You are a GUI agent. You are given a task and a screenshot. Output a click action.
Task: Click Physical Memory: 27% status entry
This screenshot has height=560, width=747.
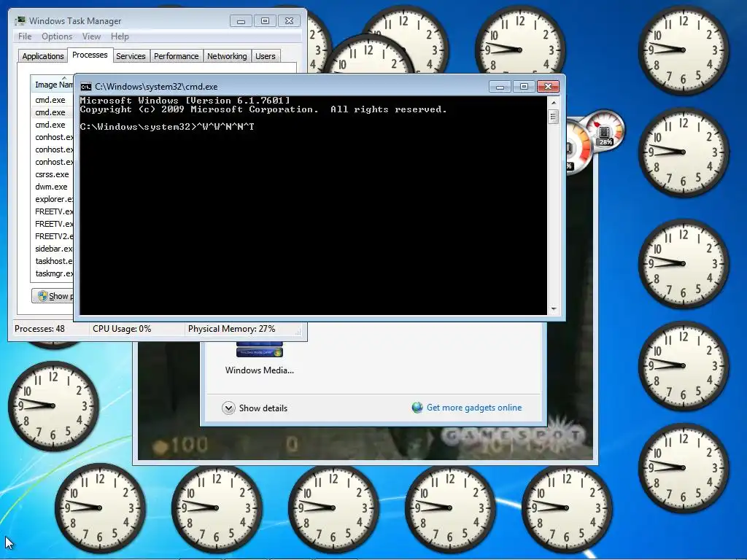click(x=231, y=329)
